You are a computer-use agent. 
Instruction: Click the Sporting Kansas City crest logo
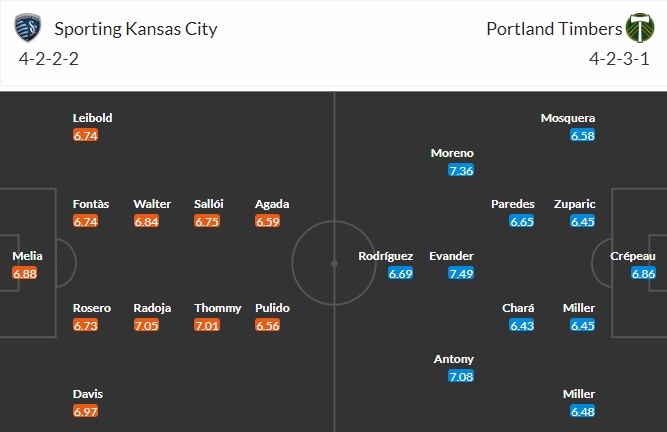click(x=29, y=27)
